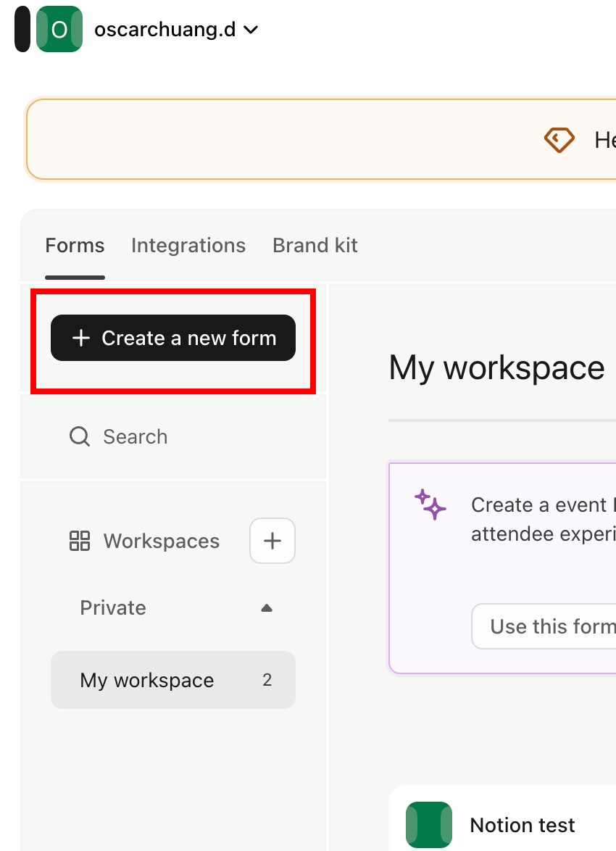
Task: Click the black pill icon beside the avatar
Action: 22,29
